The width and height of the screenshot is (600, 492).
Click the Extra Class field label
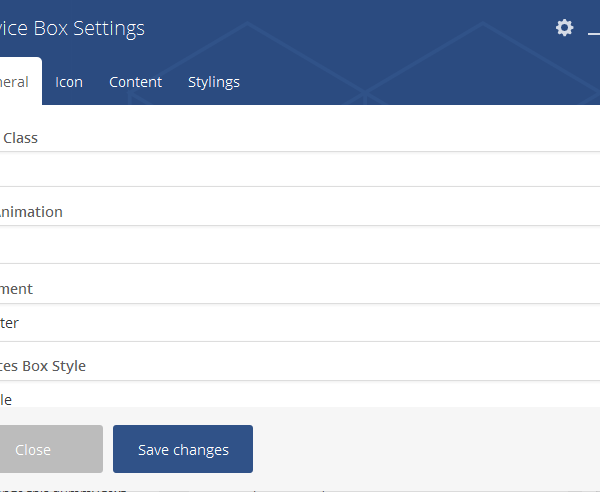click(x=20, y=137)
